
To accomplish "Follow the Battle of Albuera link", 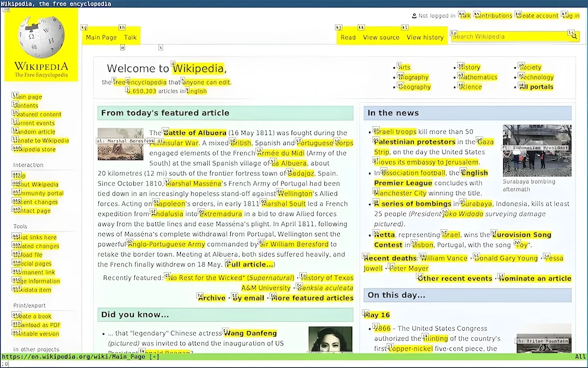I will [x=195, y=133].
